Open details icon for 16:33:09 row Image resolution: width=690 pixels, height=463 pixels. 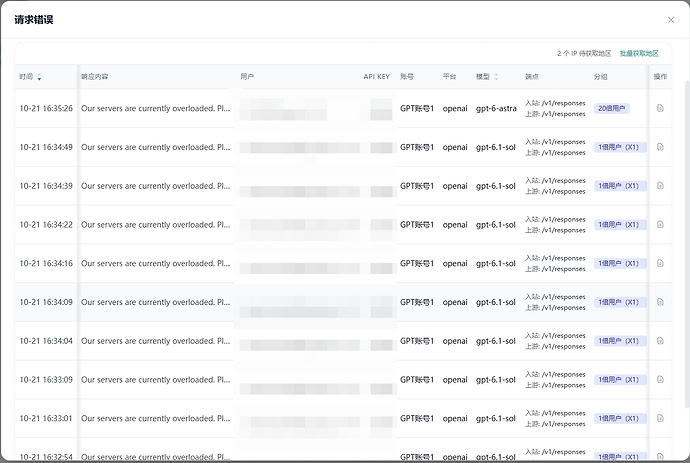point(660,379)
